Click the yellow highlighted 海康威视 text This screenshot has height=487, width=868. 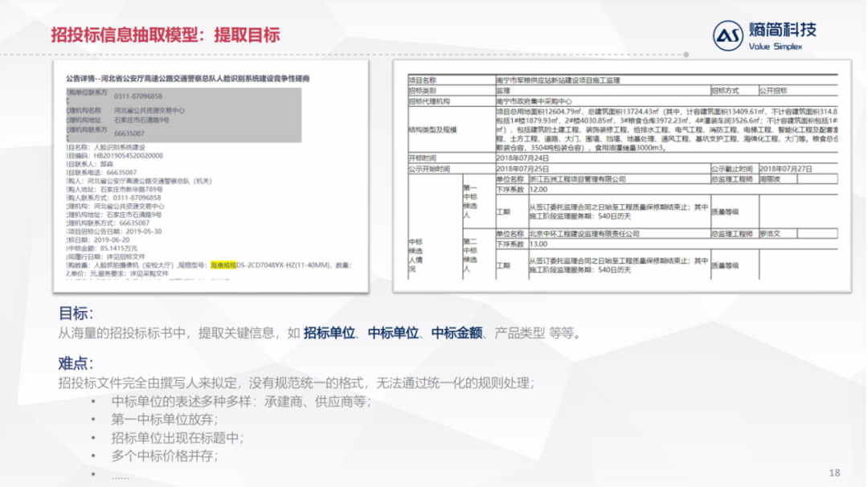(223, 265)
